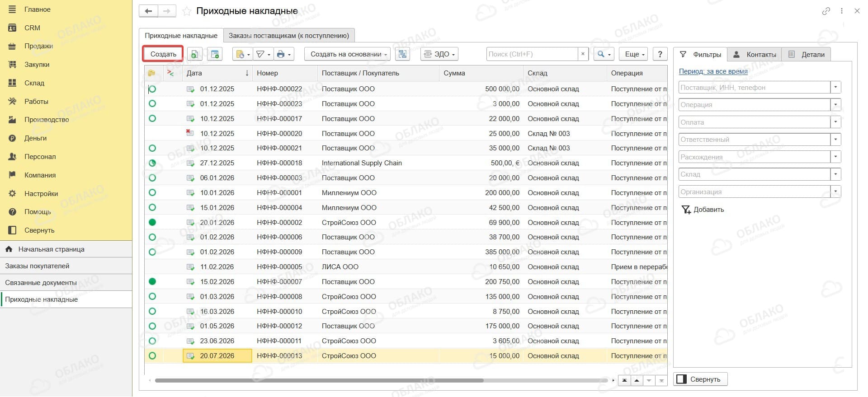Select the Приходные накладные tab above the toolbar
The image size is (868, 397).
pyautogui.click(x=181, y=36)
